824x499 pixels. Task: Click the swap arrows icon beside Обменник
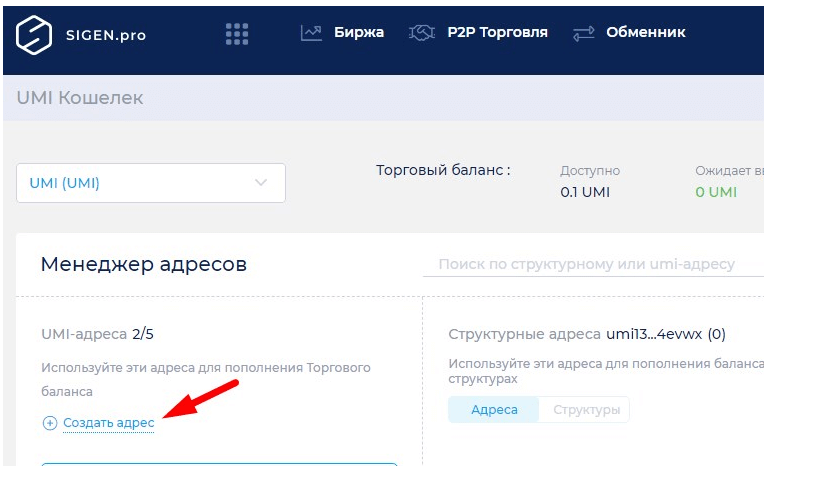click(x=583, y=34)
